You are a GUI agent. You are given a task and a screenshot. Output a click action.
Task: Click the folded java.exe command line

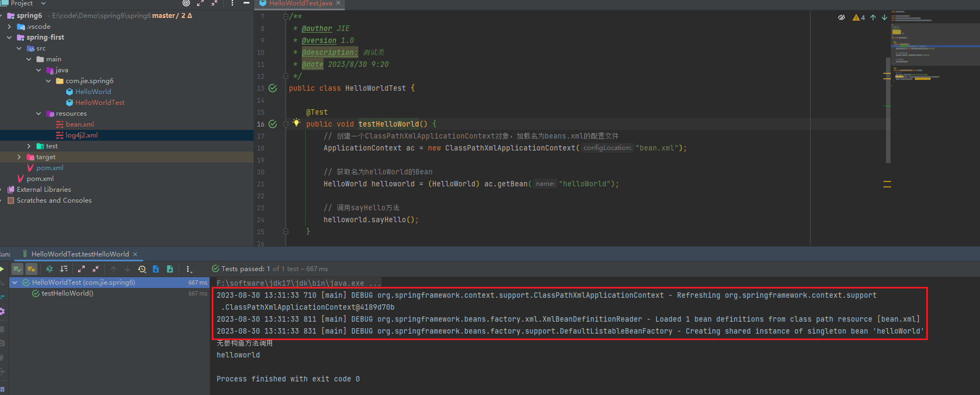pos(299,283)
